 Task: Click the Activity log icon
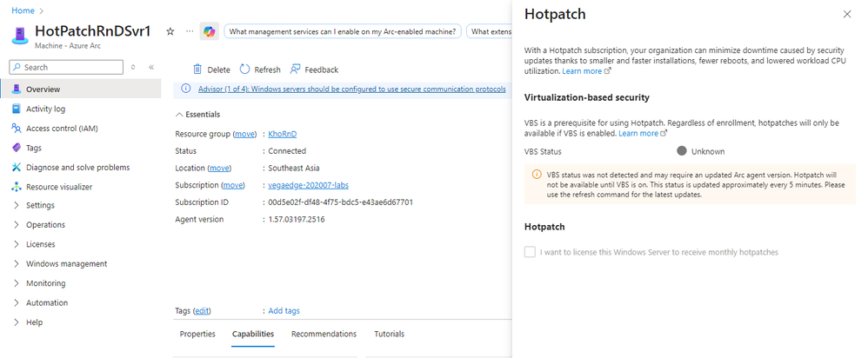coord(16,109)
